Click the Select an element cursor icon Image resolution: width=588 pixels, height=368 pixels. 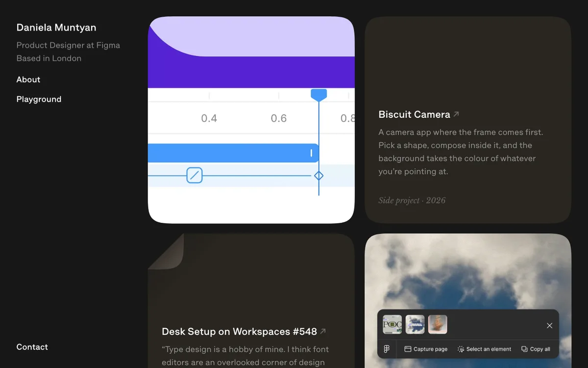(x=461, y=349)
